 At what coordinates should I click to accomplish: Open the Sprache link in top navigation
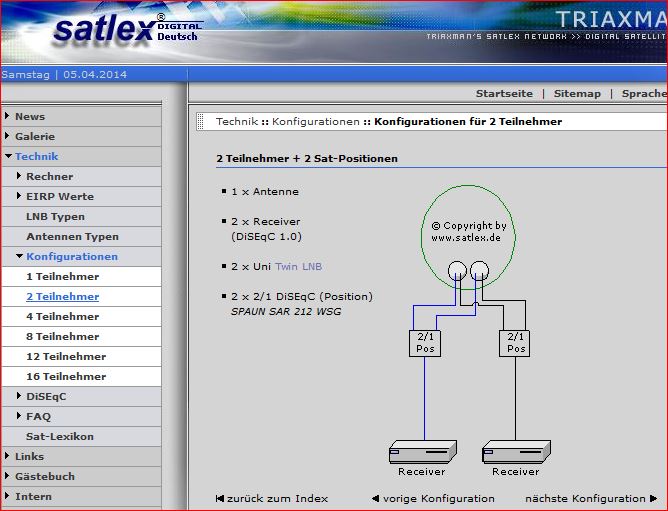(644, 93)
